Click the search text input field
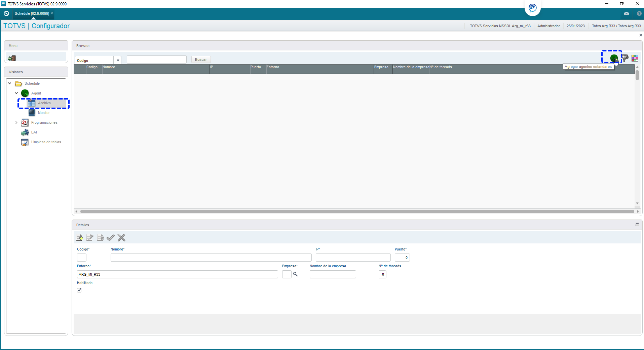Screen dimensions: 644x350 (156, 60)
